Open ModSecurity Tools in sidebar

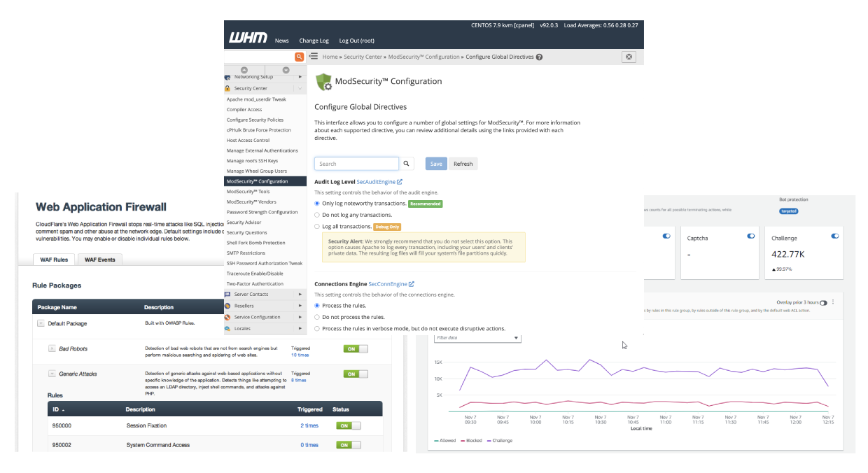248,192
